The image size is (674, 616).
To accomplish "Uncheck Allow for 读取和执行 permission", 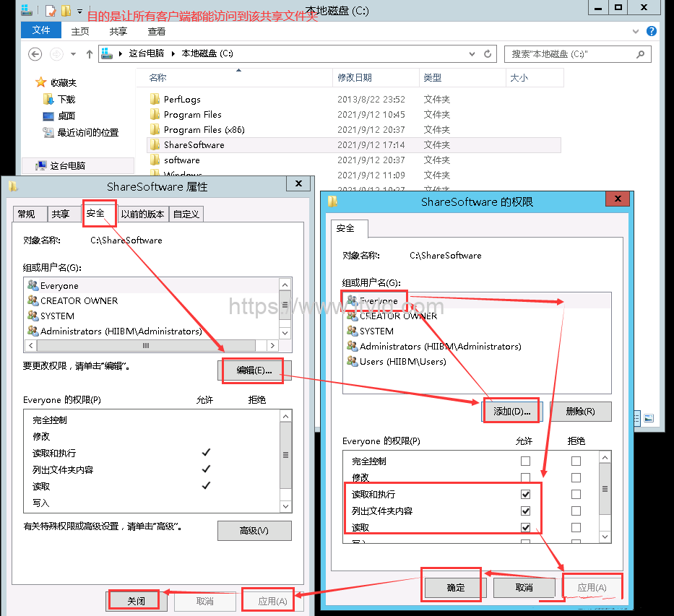I will 525,495.
